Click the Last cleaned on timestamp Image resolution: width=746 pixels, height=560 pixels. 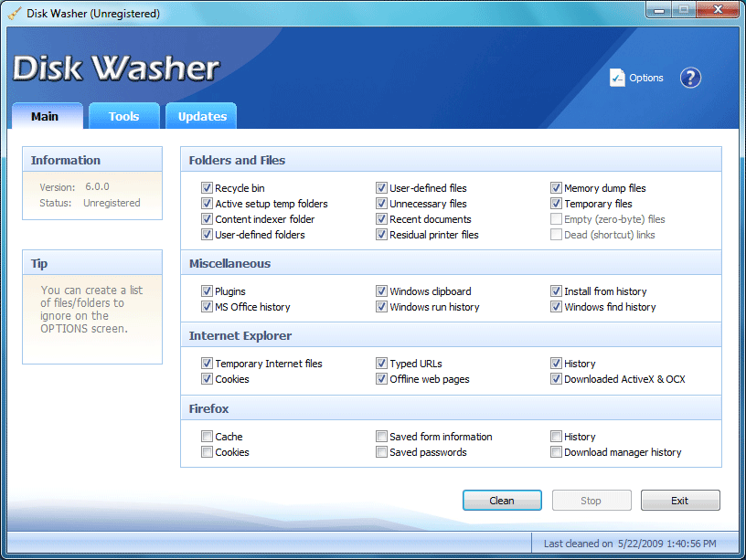(x=630, y=544)
